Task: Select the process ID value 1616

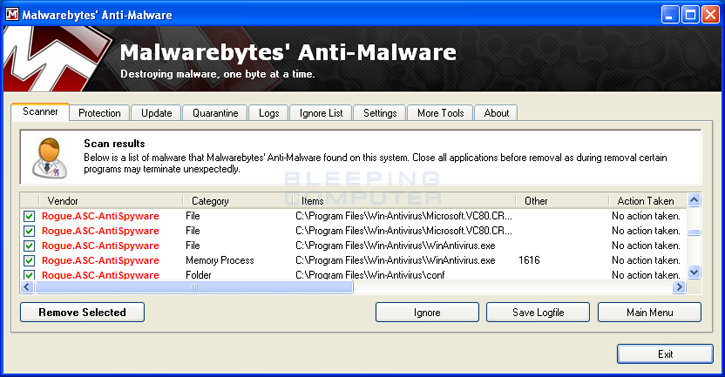Action: coord(529,260)
